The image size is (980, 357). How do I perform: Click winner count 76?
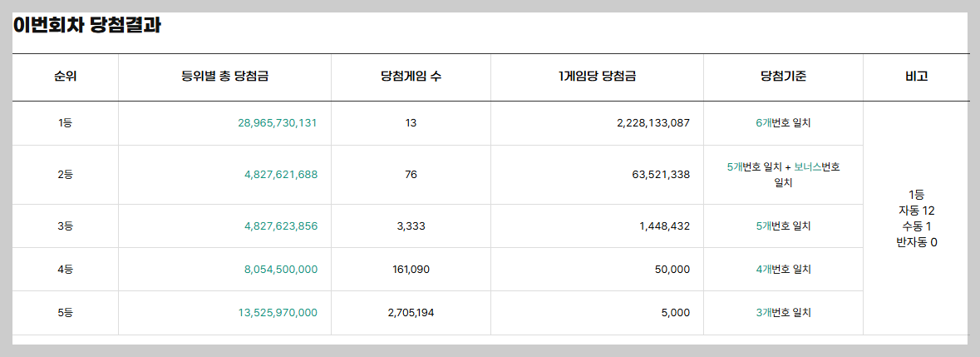tap(411, 175)
